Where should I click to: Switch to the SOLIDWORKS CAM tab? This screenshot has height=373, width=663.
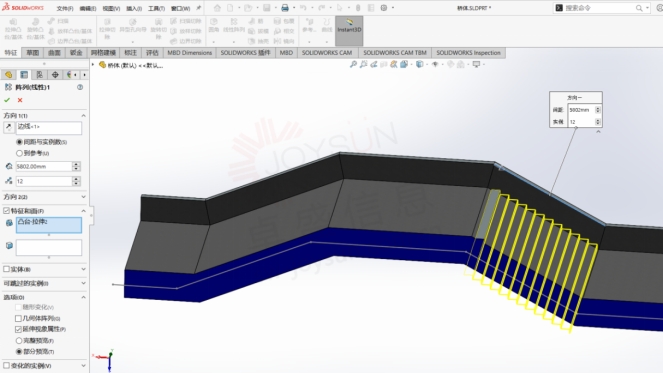point(327,53)
